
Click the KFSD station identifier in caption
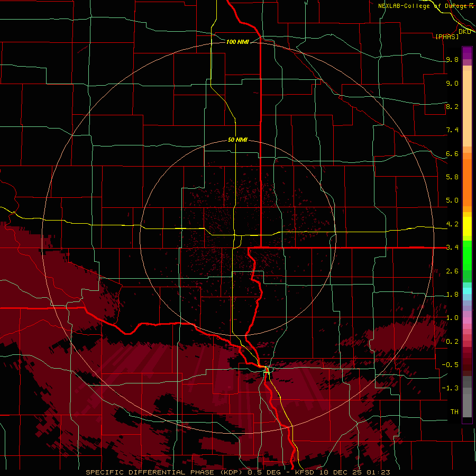point(305,472)
